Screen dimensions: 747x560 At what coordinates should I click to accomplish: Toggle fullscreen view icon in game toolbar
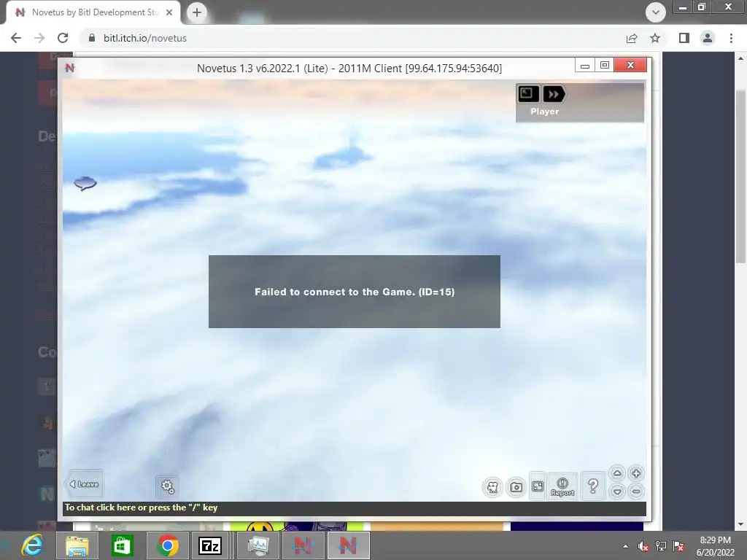[x=538, y=486]
